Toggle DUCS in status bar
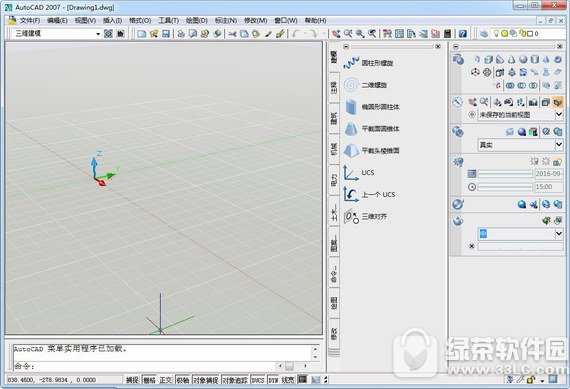570x389 pixels. pos(258,380)
